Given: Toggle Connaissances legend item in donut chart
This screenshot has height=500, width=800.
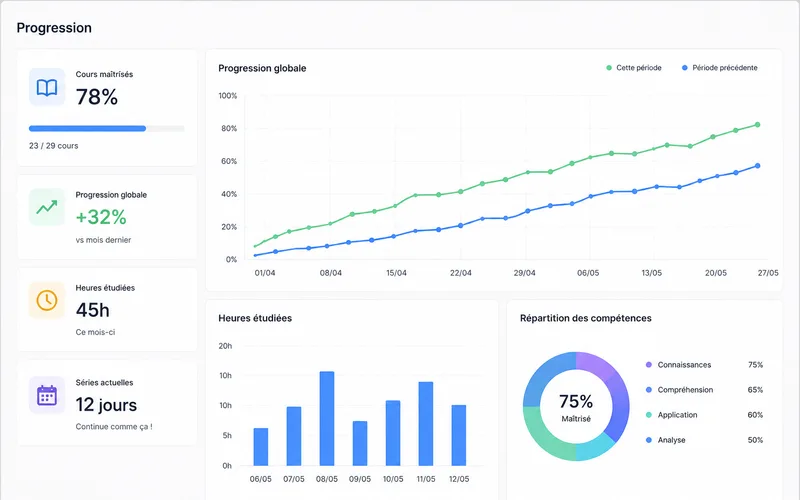Looking at the screenshot, I should pyautogui.click(x=679, y=365).
